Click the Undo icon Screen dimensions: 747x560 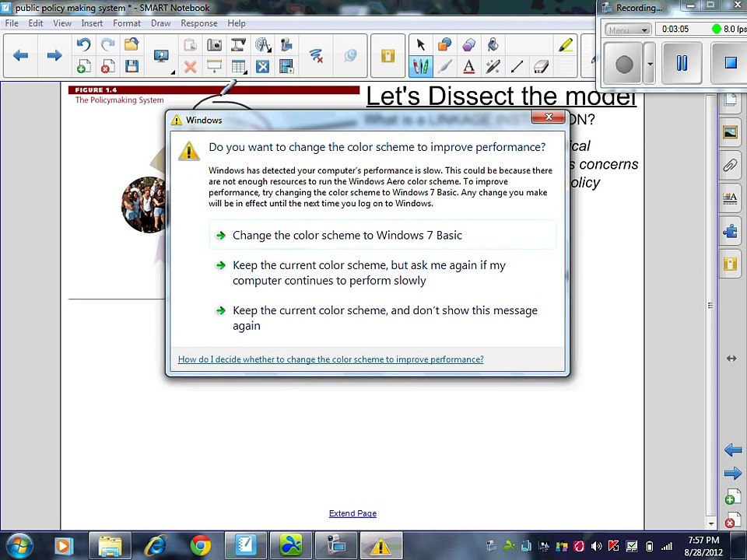84,45
